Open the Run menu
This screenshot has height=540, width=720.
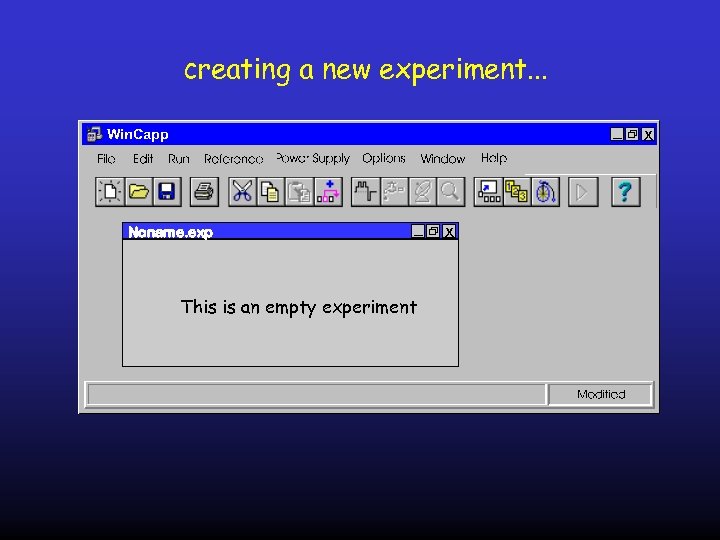click(179, 159)
